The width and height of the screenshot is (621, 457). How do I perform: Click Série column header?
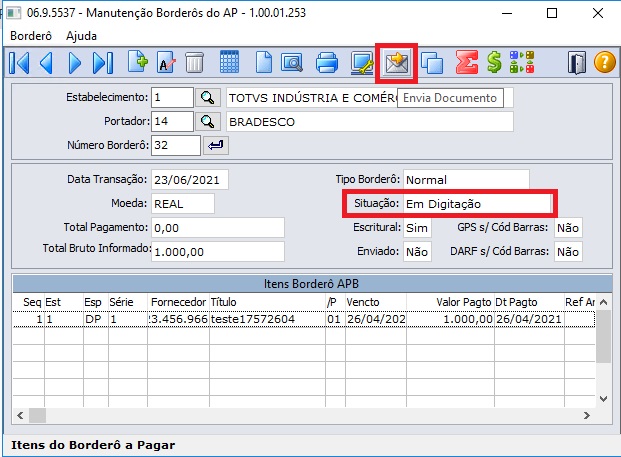pos(128,302)
